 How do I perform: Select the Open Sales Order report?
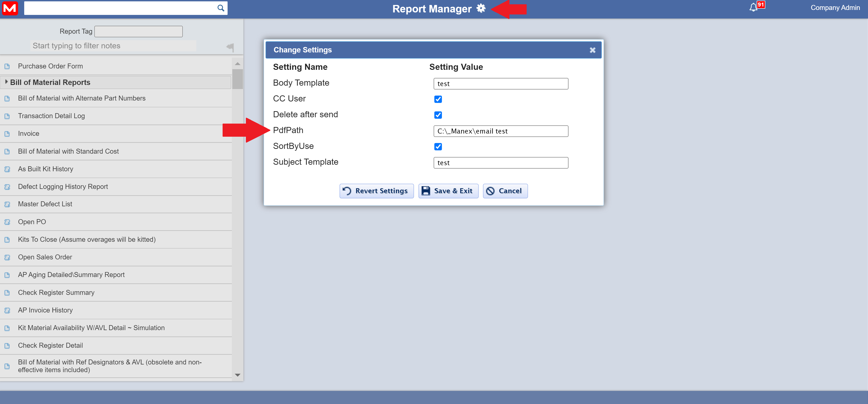[x=45, y=257]
